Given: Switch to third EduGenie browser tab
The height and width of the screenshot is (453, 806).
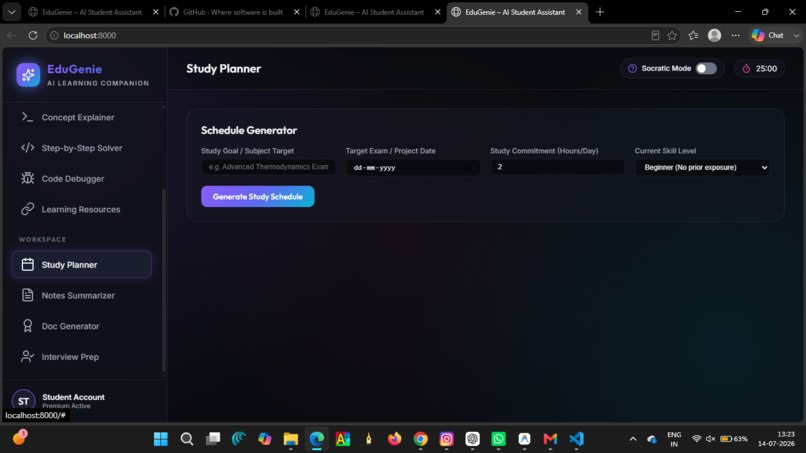Looking at the screenshot, I should (x=374, y=12).
